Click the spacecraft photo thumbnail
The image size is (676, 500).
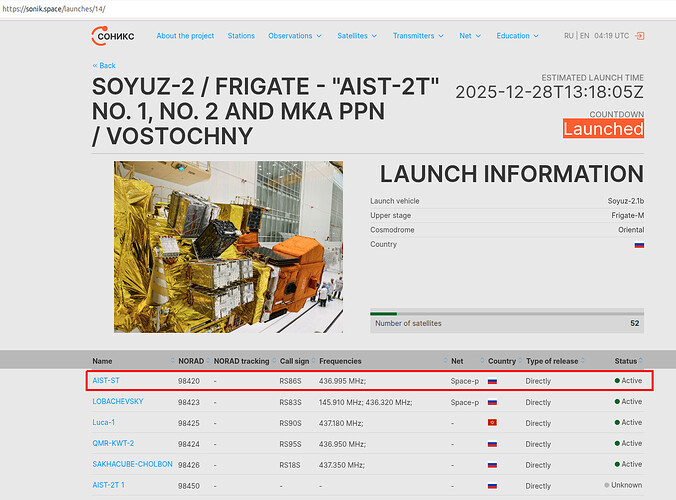tap(228, 247)
